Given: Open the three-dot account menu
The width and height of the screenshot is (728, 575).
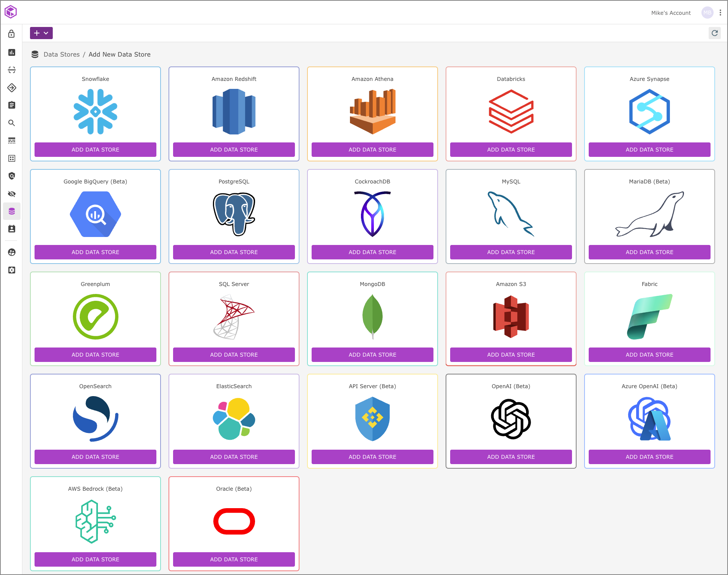Looking at the screenshot, I should tap(720, 13).
